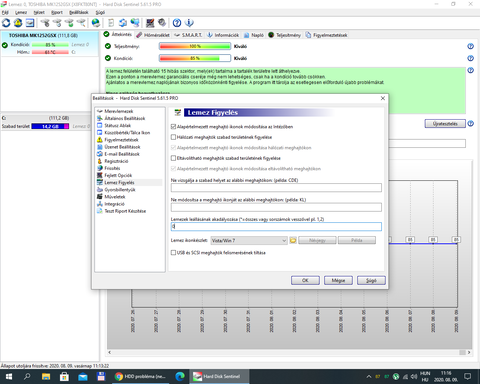Viewport: 480px width, 384px height.
Task: Open the 'Vista/Win 7' icon set dropdown
Action: pyautogui.click(x=249, y=240)
